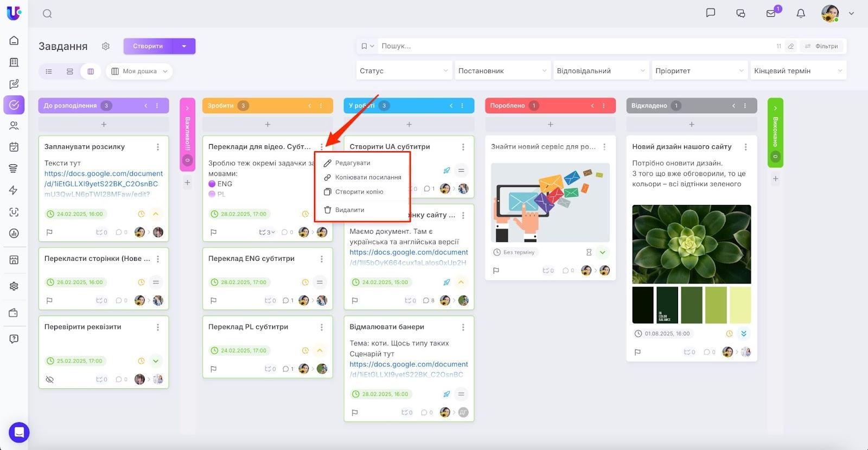
Task: Expand subtasks count 3 on Переклади card
Action: (267, 233)
